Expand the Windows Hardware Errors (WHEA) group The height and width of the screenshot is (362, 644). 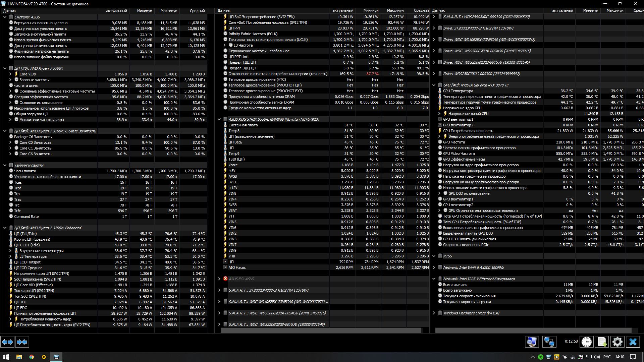[x=434, y=313]
